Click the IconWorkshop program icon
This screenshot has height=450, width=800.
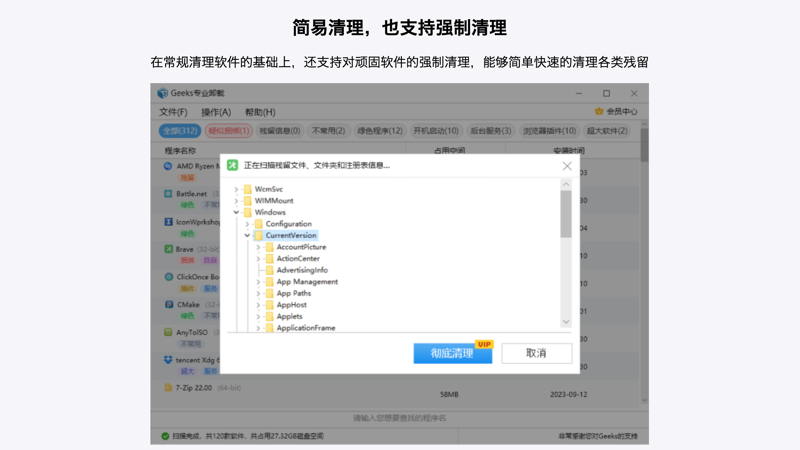click(x=168, y=222)
